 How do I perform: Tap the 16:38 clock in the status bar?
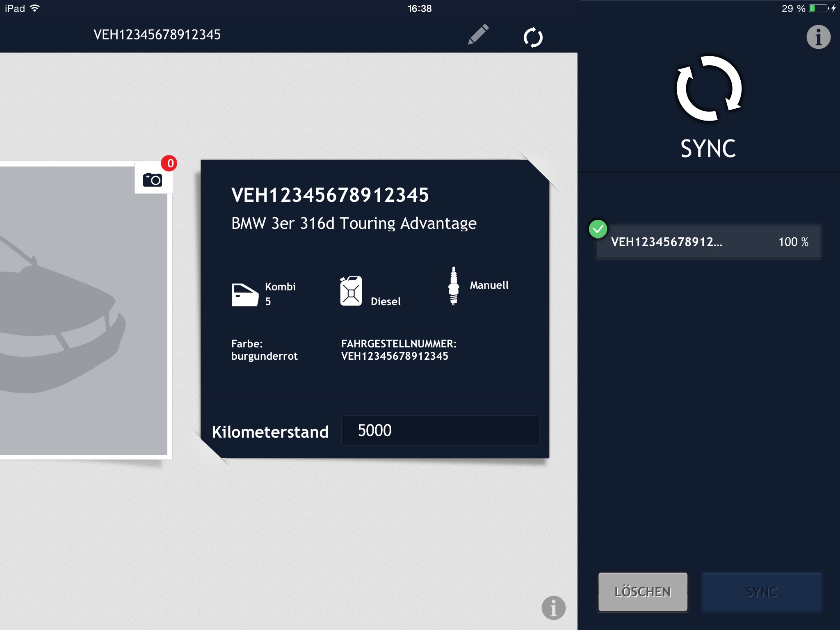click(x=420, y=9)
